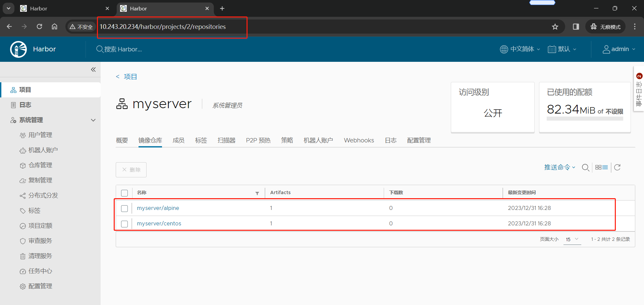The image size is (644, 305).
Task: Switch to the project 日志 tab
Action: (391, 140)
